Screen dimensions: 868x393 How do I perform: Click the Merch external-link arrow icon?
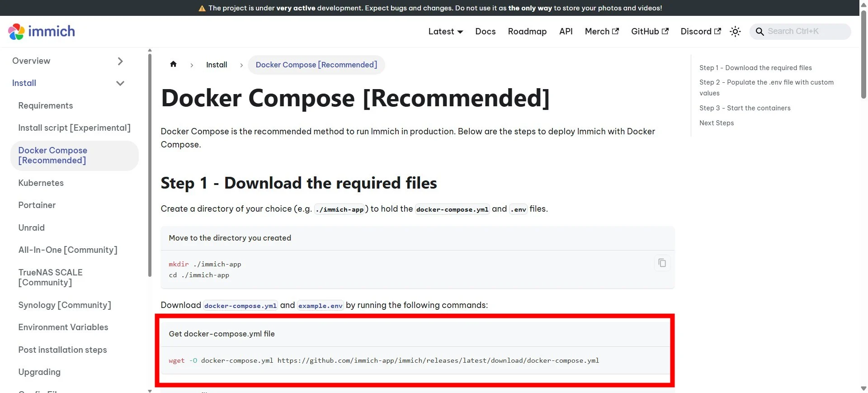tap(615, 31)
